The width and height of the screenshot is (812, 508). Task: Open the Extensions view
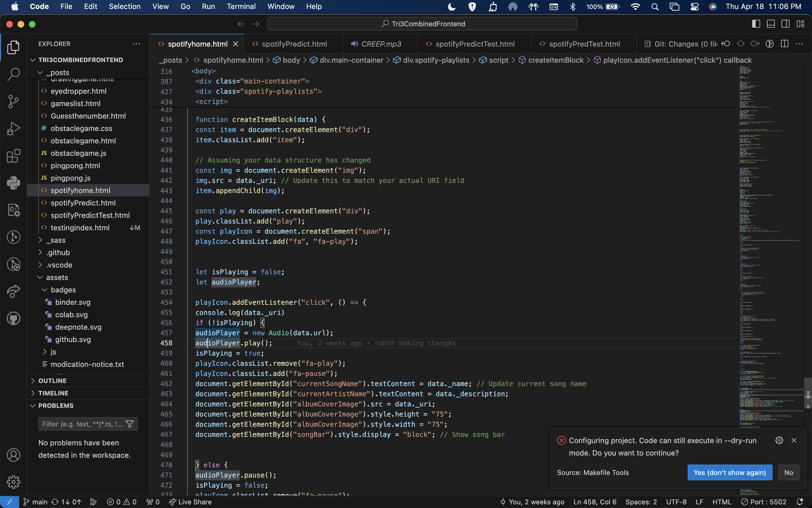pos(14,156)
